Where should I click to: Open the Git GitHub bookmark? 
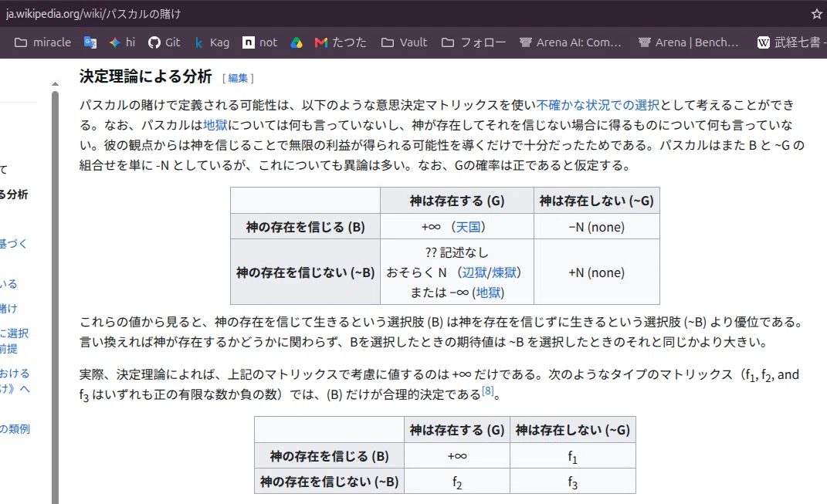pyautogui.click(x=164, y=42)
